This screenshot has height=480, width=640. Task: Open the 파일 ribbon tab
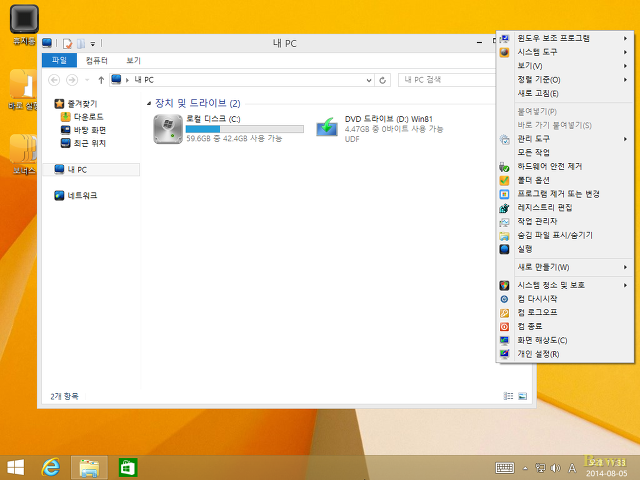click(x=59, y=60)
